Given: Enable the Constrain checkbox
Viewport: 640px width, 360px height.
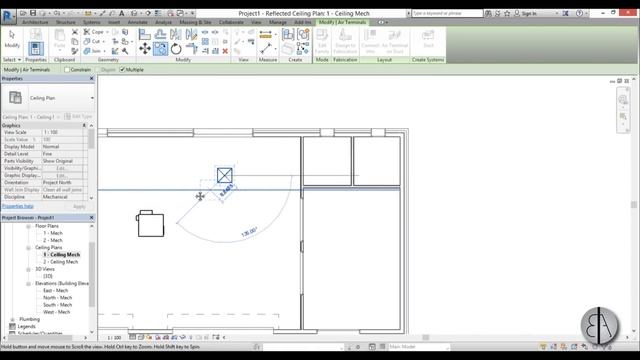Looking at the screenshot, I should click(67, 70).
